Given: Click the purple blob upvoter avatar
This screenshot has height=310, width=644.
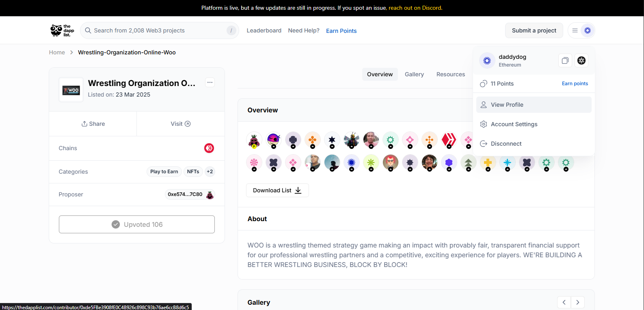Looking at the screenshot, I should pyautogui.click(x=449, y=163).
